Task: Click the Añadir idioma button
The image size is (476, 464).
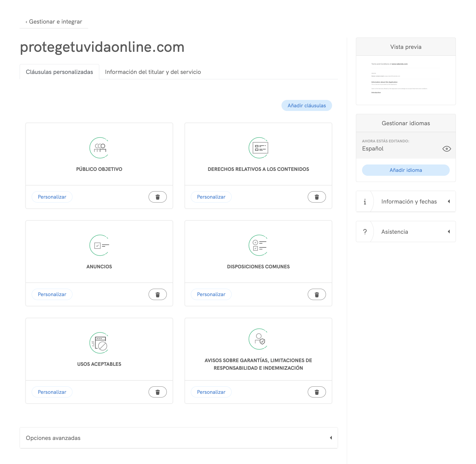Action: click(x=406, y=170)
